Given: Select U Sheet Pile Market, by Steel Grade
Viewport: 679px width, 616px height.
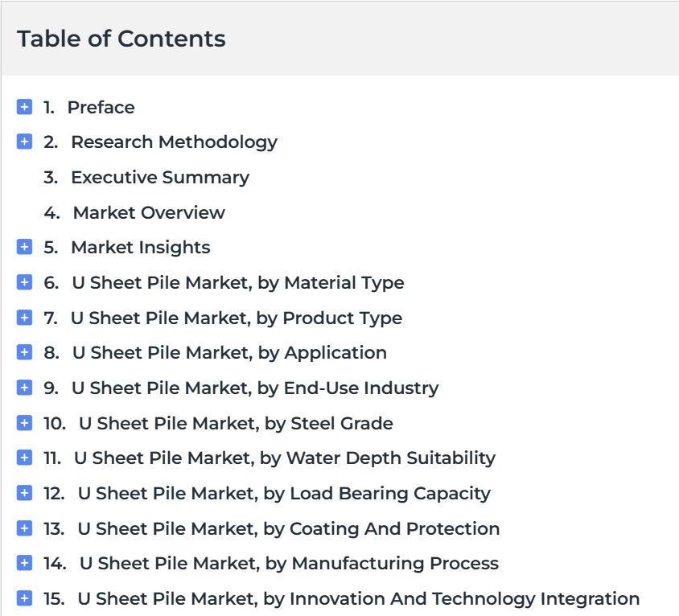Looking at the screenshot, I should pyautogui.click(x=236, y=423).
